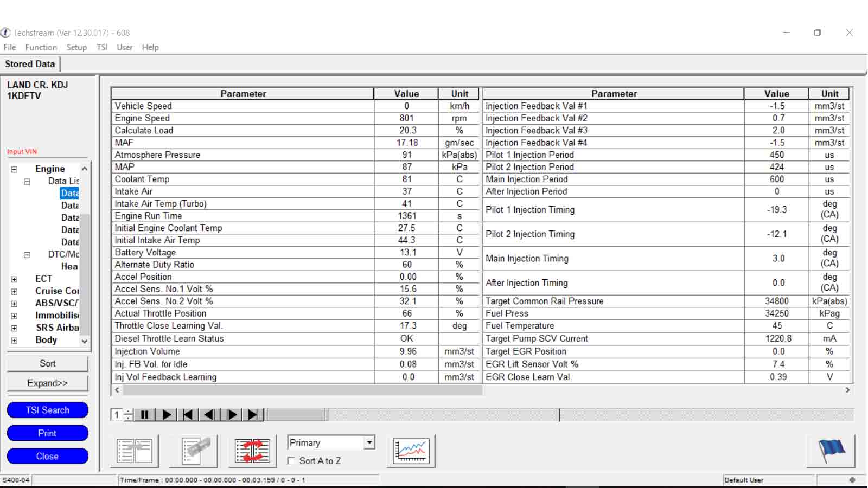Screen dimensions: 868x488
Task: Step back one frame
Action: pyautogui.click(x=209, y=415)
